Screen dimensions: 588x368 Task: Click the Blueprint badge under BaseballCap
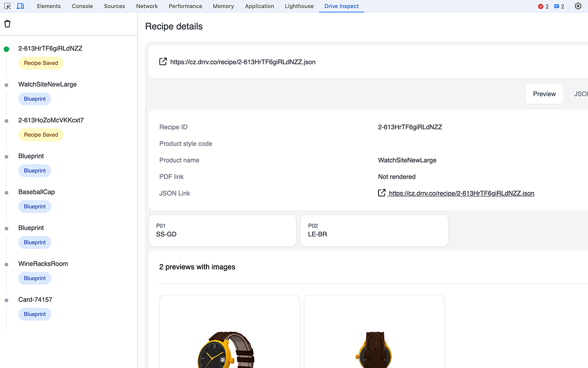34,206
